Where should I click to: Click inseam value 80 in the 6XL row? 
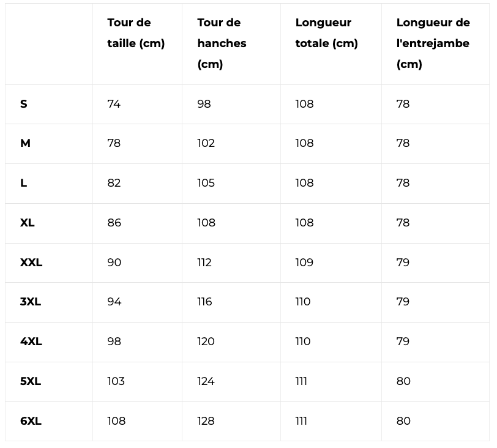coord(403,421)
